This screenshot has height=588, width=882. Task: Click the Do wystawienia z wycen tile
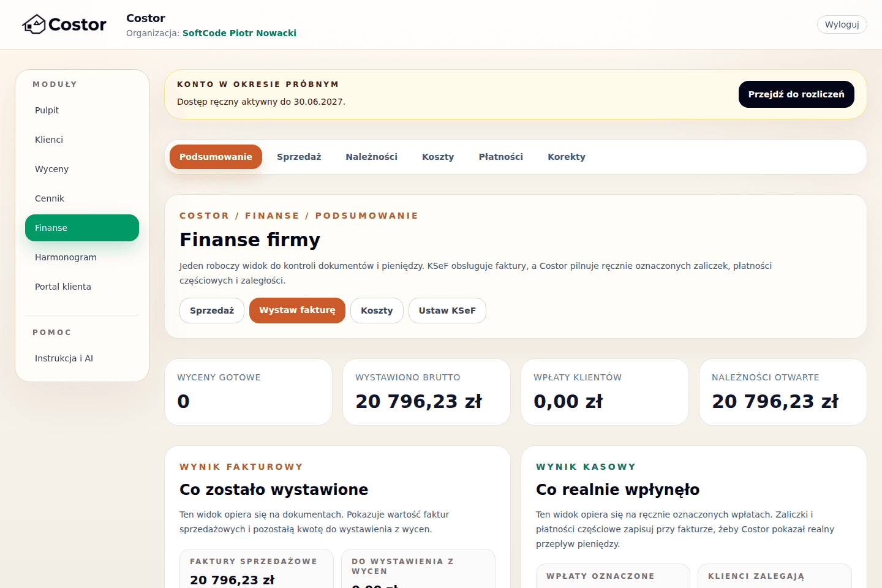pos(418,569)
